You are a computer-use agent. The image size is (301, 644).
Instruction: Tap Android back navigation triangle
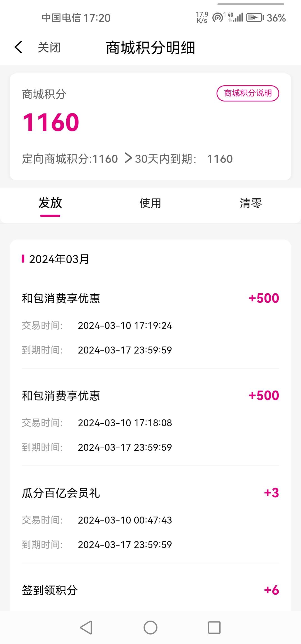click(x=86, y=628)
